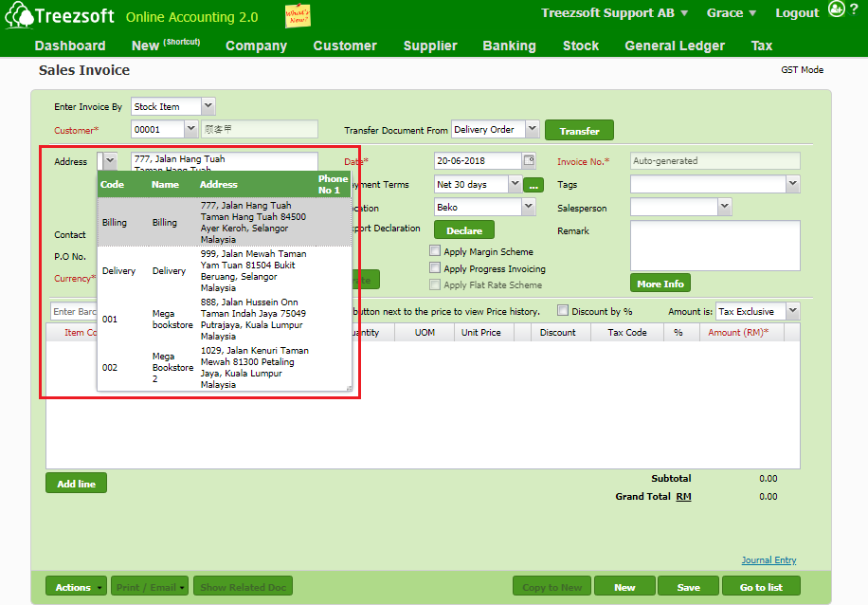Expand the Payment Terms dropdown

pyautogui.click(x=515, y=183)
